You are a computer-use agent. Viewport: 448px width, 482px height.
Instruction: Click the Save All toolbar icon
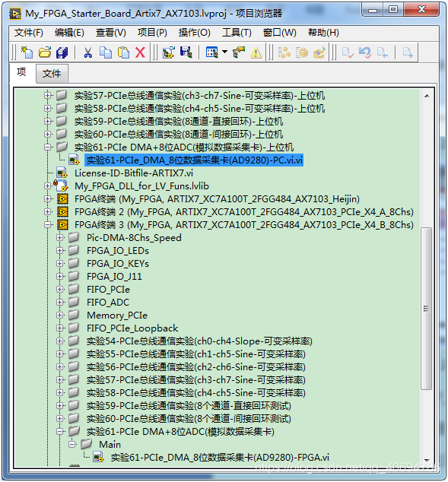coord(62,52)
